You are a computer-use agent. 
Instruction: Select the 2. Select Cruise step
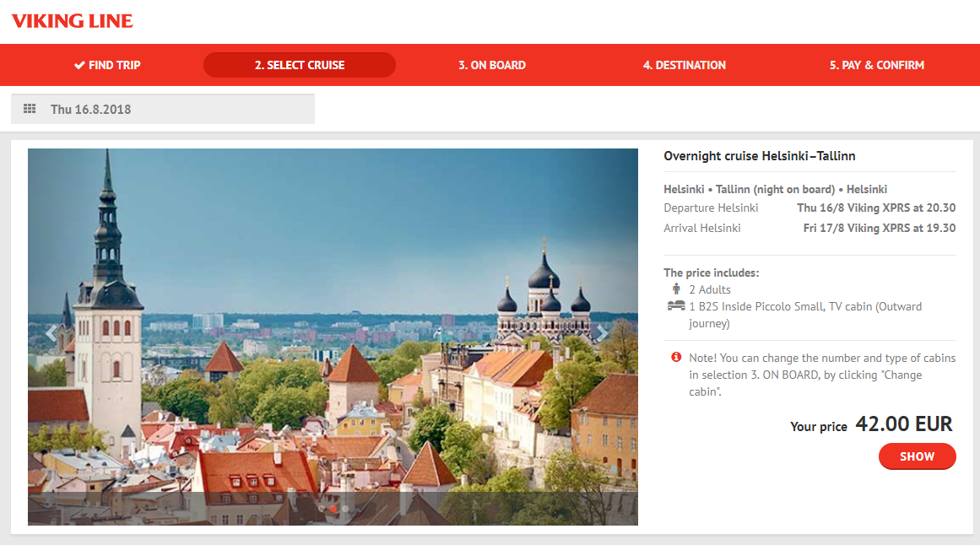point(300,65)
